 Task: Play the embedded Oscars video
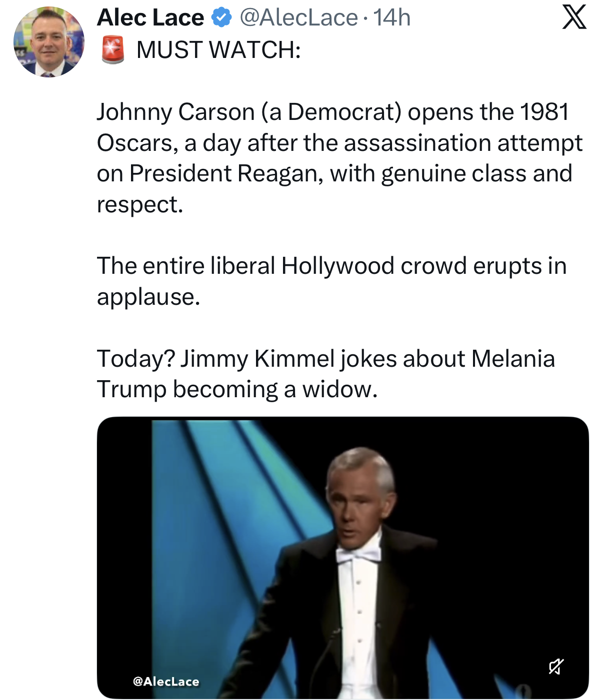point(342,557)
